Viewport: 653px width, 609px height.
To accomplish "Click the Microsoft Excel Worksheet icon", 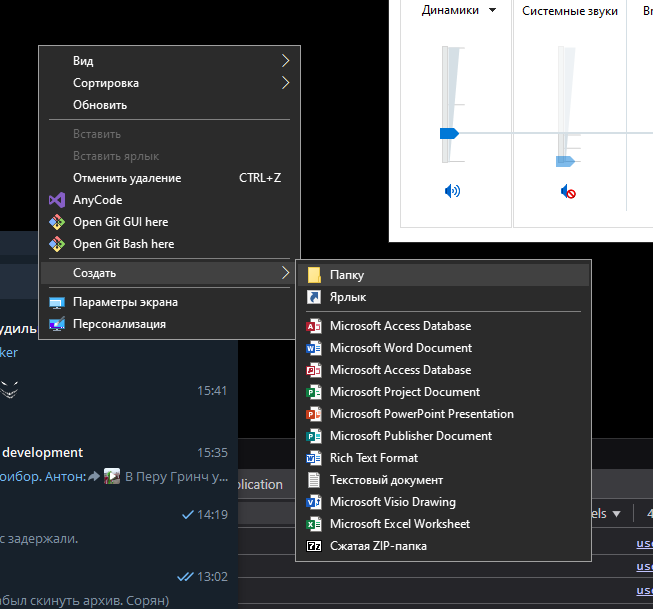I will coord(314,524).
